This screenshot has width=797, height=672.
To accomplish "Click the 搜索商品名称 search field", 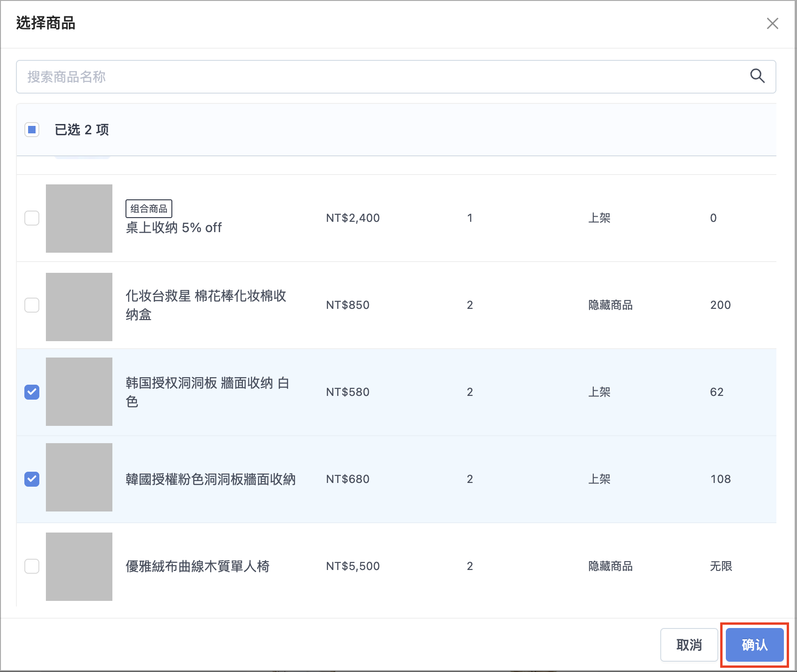I will point(396,77).
